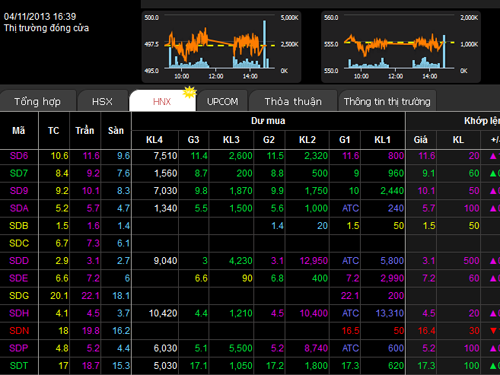Viewport: 500px width, 375px height.
Task: Click the up arrow in SD9 row
Action: point(493,191)
